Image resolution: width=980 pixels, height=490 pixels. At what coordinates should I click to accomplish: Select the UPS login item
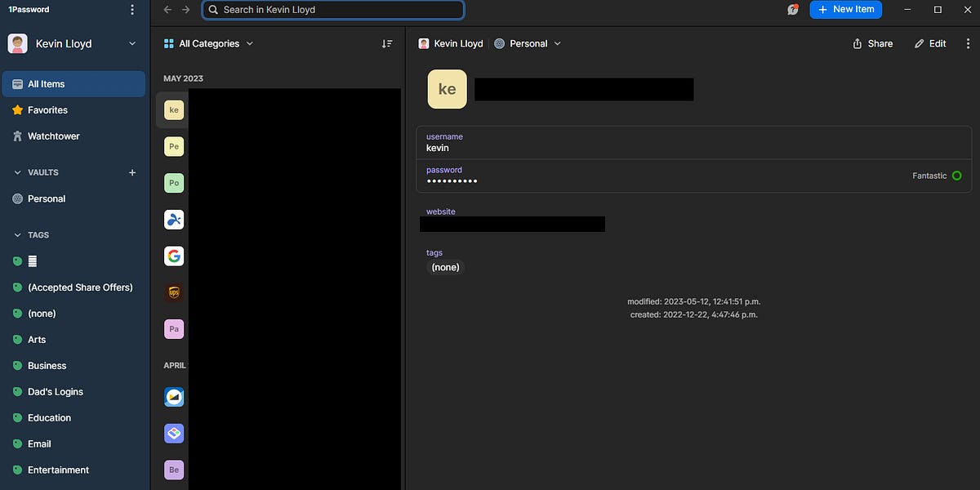tap(173, 292)
